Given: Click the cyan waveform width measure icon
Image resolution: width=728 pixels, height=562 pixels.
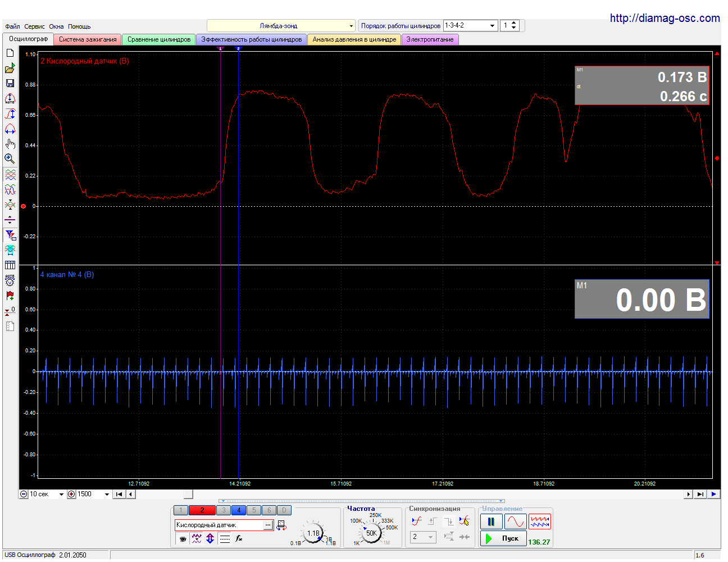Looking at the screenshot, I should (x=10, y=250).
